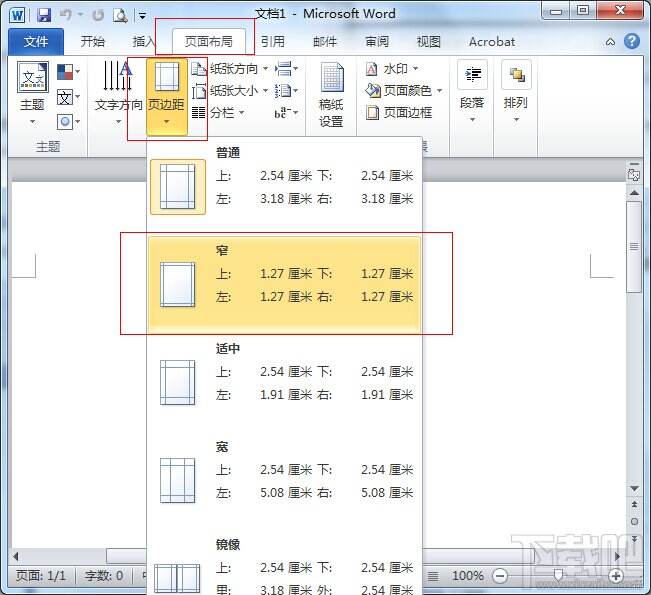Screen dimensions: 651x595
Task: Expand the Customize Quick Access Toolbar arrow
Action: (x=142, y=16)
